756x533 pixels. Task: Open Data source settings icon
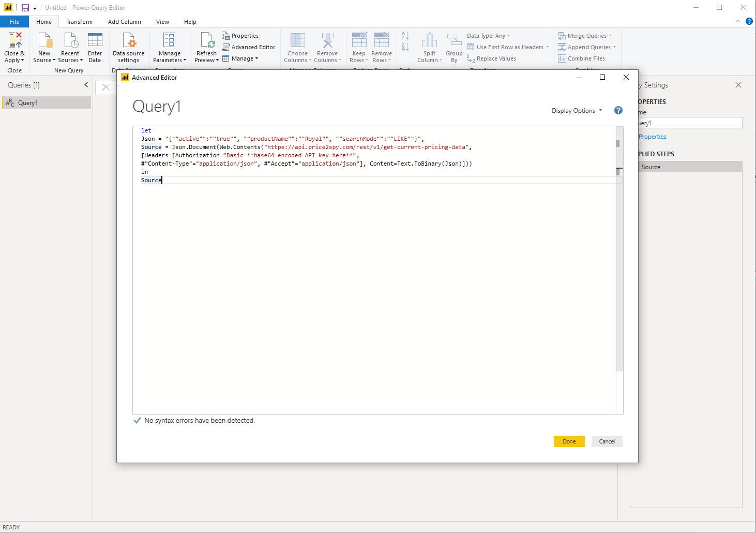[x=129, y=40]
